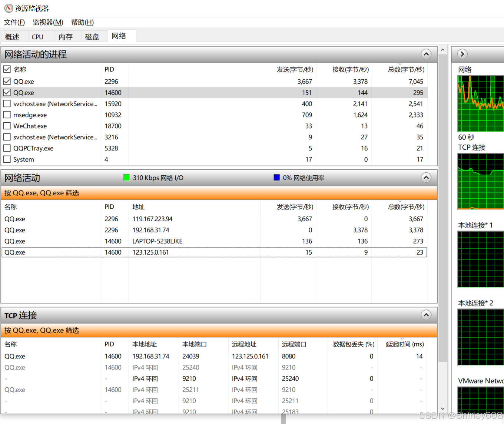The height and width of the screenshot is (424, 504).
Task: Click the 按 QQ.exe 筛选 bar under 网络活动
Action: [x=219, y=193]
